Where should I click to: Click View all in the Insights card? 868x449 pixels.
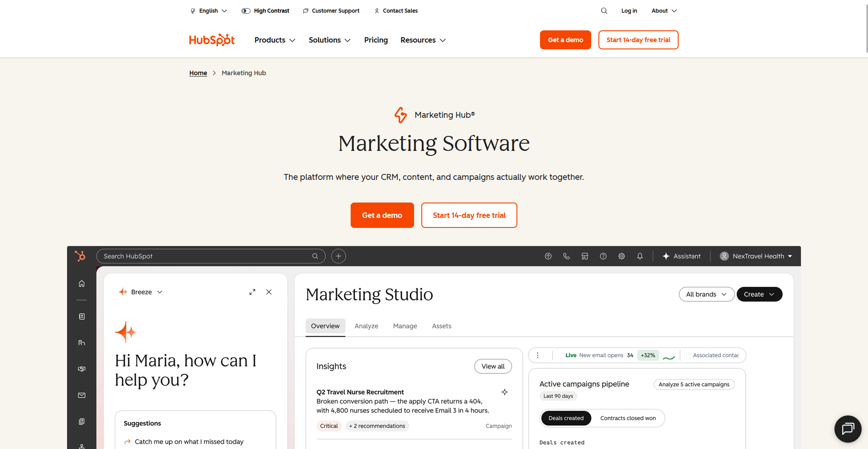point(493,367)
